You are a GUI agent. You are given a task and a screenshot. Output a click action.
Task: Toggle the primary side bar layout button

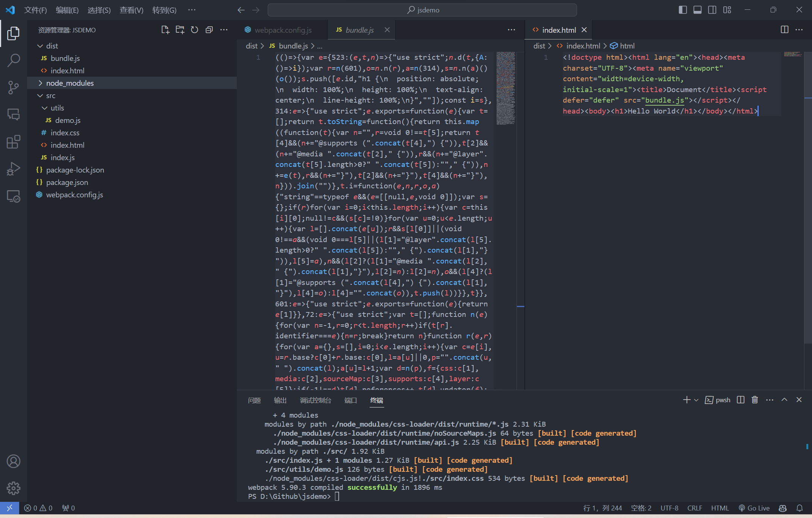pos(683,10)
